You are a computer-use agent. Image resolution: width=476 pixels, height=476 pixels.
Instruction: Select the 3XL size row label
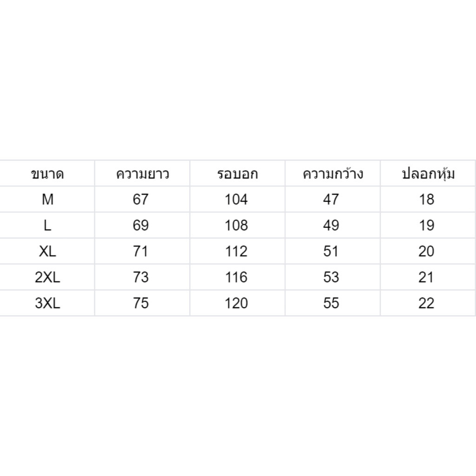coord(47,303)
